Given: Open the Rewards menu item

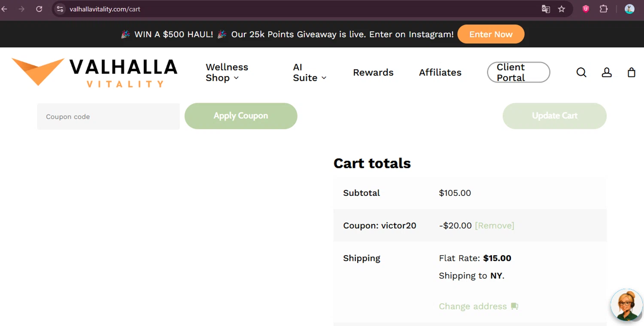Looking at the screenshot, I should [373, 73].
